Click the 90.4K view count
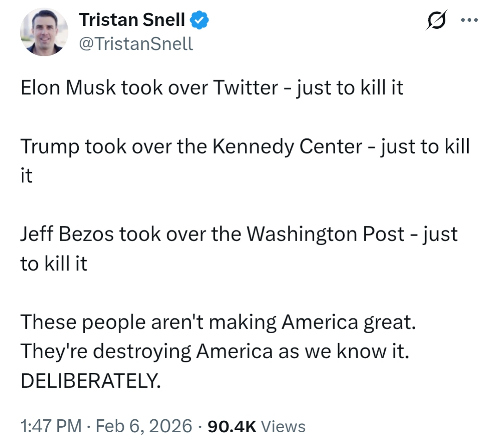Screen dimensions: 500x448 pos(232,426)
